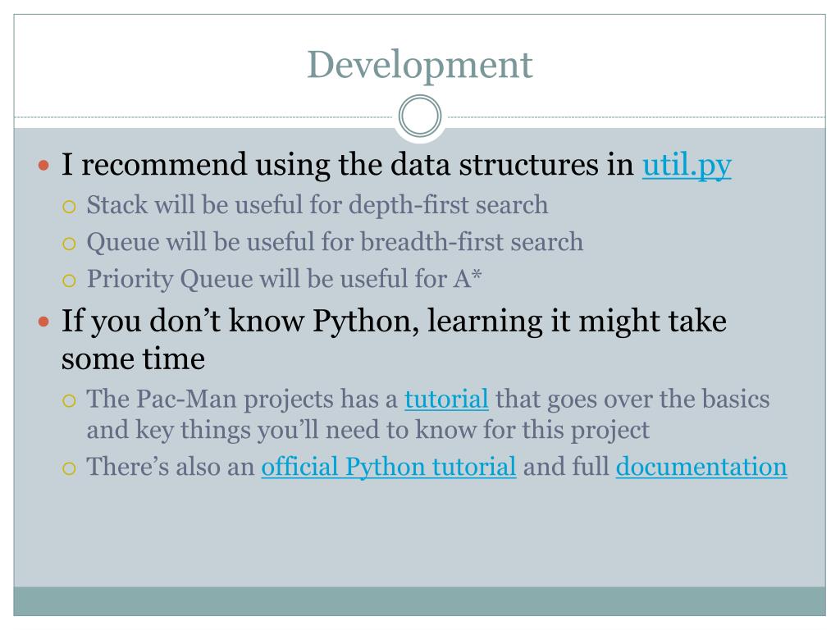Click the hollow bullet beside 'The Pac-Man projects'
The width and height of the screenshot is (840, 630).
(69, 400)
